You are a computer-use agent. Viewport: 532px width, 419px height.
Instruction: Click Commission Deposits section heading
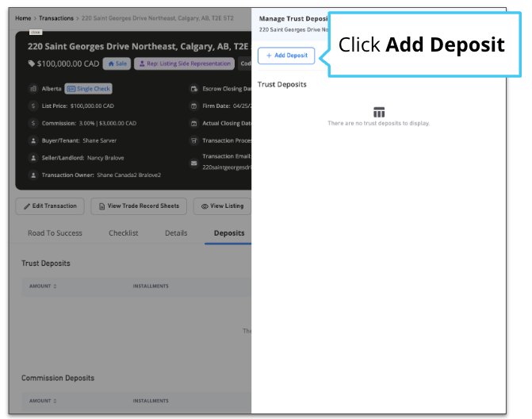pyautogui.click(x=58, y=379)
